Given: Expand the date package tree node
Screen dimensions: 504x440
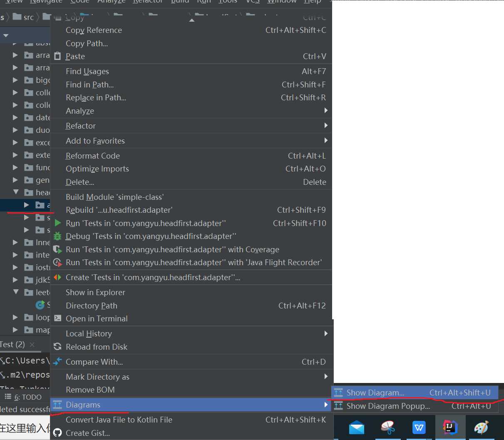Looking at the screenshot, I should [15, 117].
